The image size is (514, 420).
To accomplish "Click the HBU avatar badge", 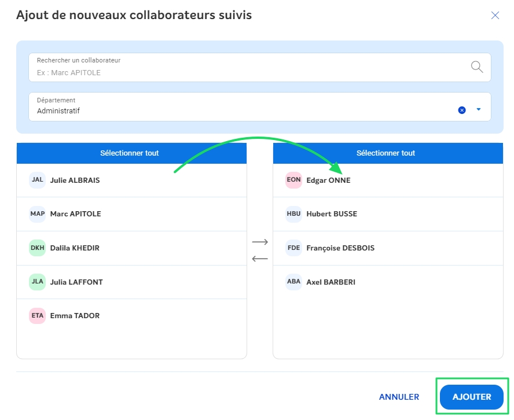I will coord(293,214).
